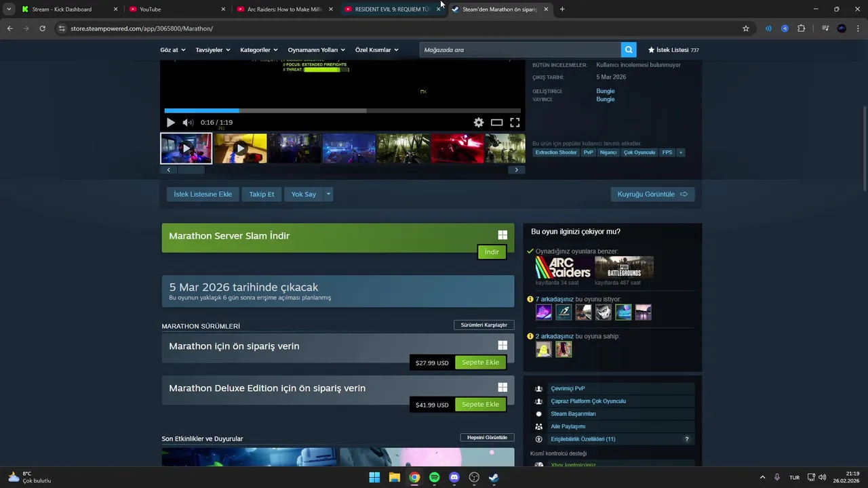
Task: Click İndir for Marathon Server Slam
Action: pyautogui.click(x=492, y=252)
